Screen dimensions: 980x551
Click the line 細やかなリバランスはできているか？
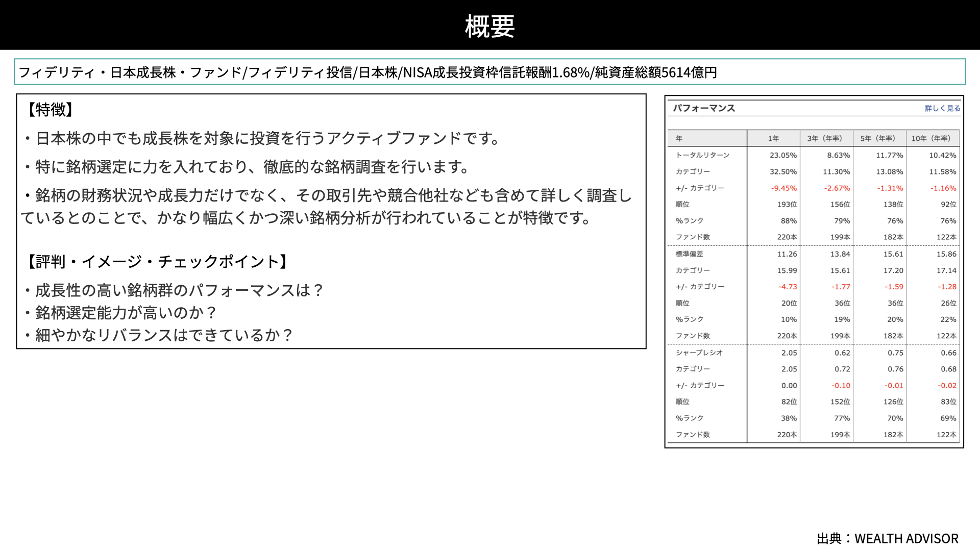159,335
